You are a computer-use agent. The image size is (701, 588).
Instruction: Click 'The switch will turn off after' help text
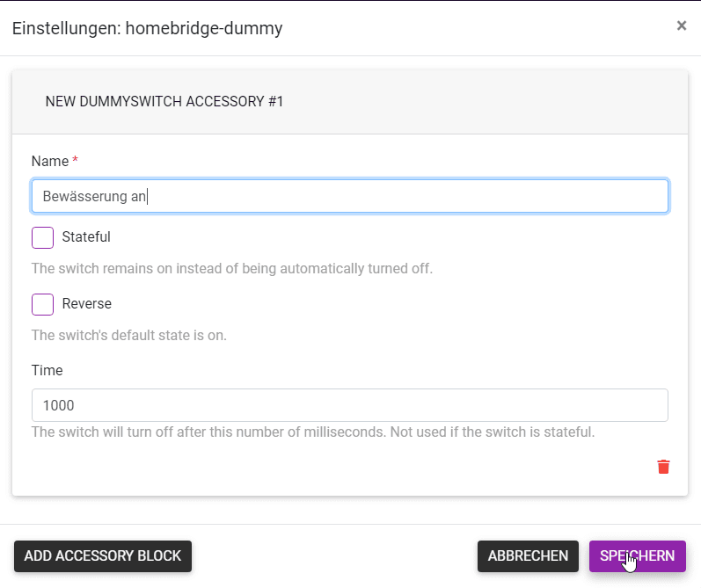tap(313, 432)
